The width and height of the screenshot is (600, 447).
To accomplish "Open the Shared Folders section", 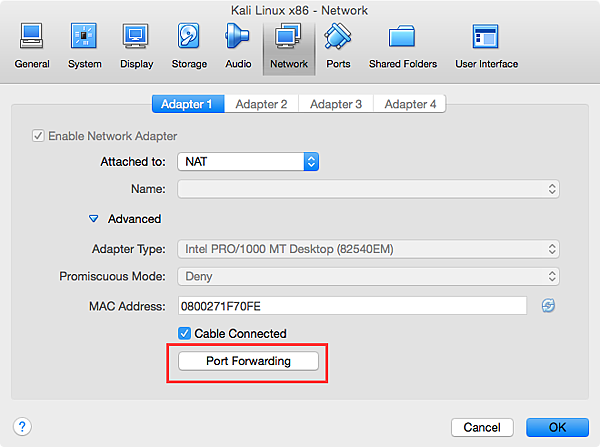I will tap(403, 47).
